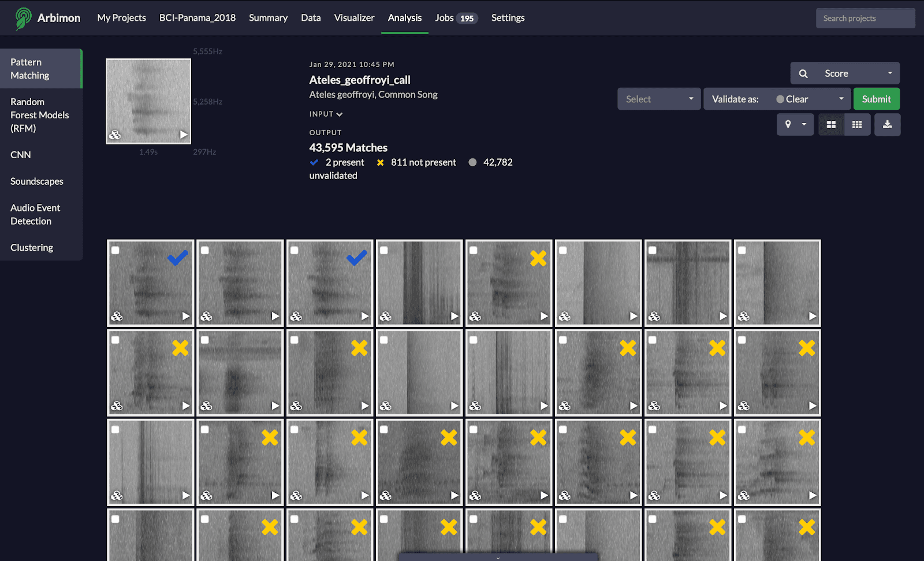
Task: Open the Settings tab
Action: tap(508, 18)
